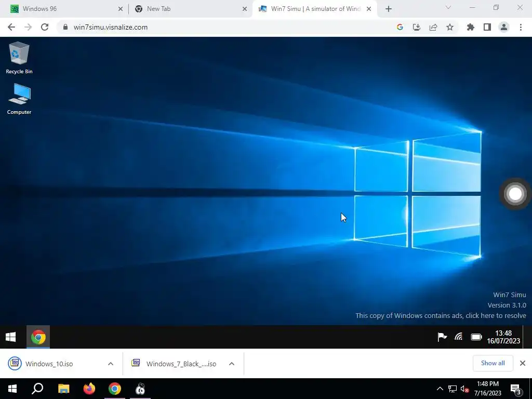
Task: Close the New Tab tab
Action: (245, 9)
